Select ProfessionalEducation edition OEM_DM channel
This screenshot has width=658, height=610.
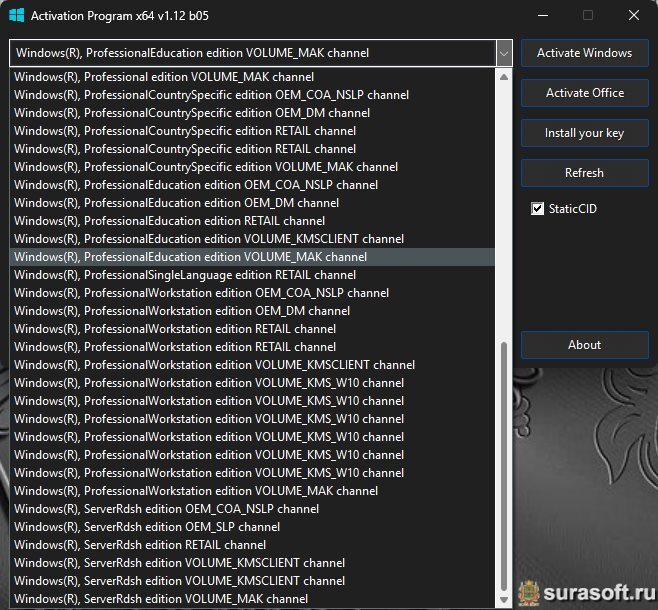point(252,203)
